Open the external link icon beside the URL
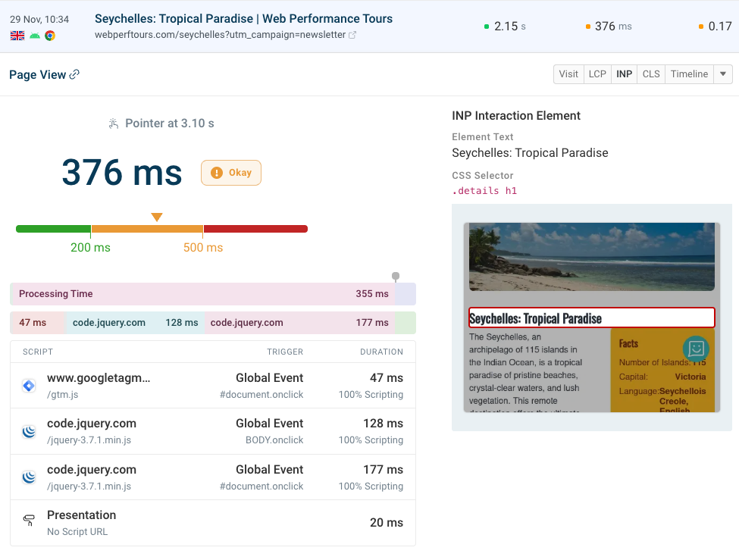This screenshot has width=739, height=560. (351, 35)
